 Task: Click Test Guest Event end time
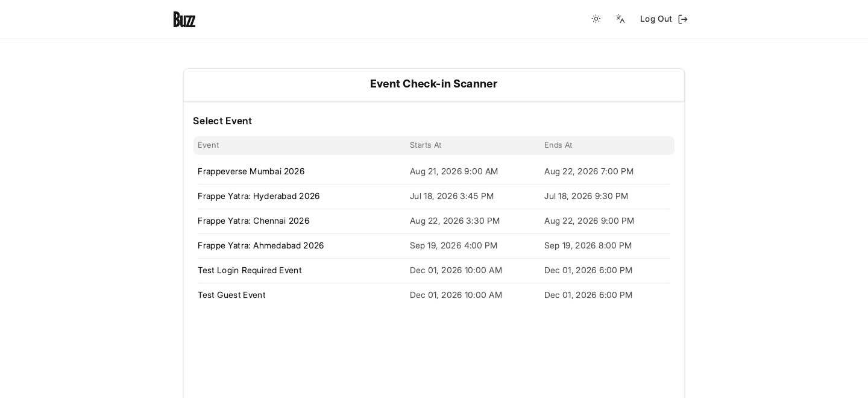click(x=588, y=295)
